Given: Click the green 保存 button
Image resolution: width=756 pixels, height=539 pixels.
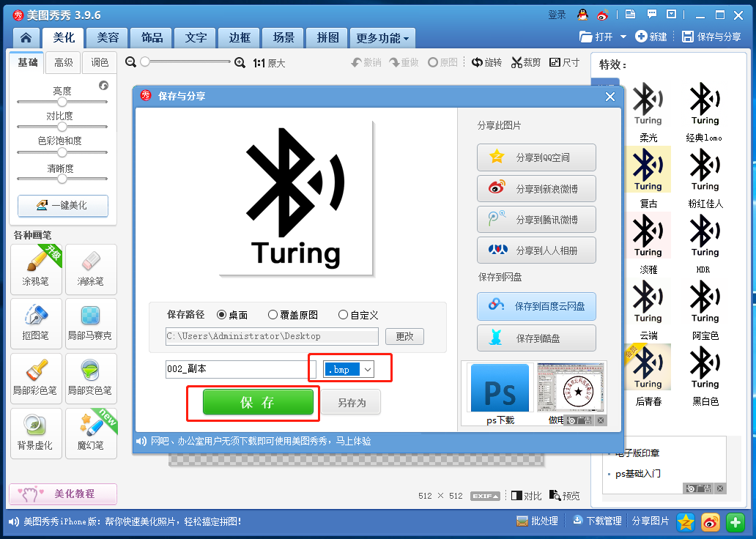Looking at the screenshot, I should (259, 402).
